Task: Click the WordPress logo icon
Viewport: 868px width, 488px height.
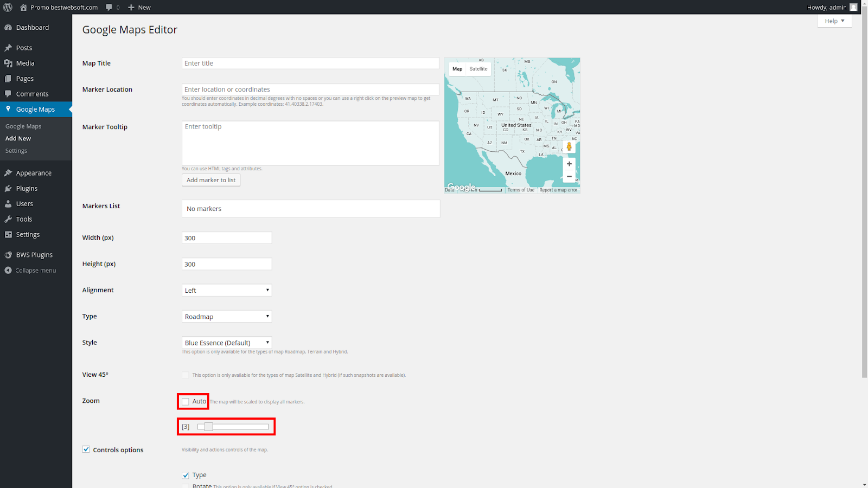Action: click(x=8, y=7)
